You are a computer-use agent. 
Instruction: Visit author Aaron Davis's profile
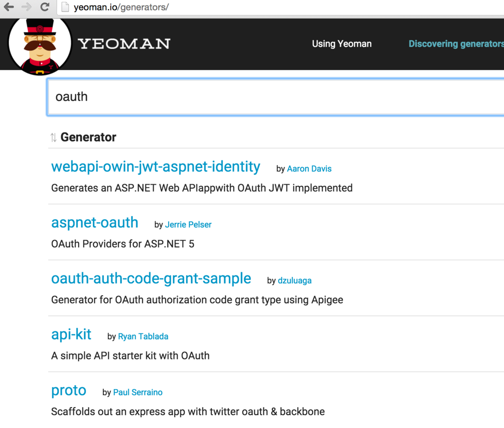(309, 168)
